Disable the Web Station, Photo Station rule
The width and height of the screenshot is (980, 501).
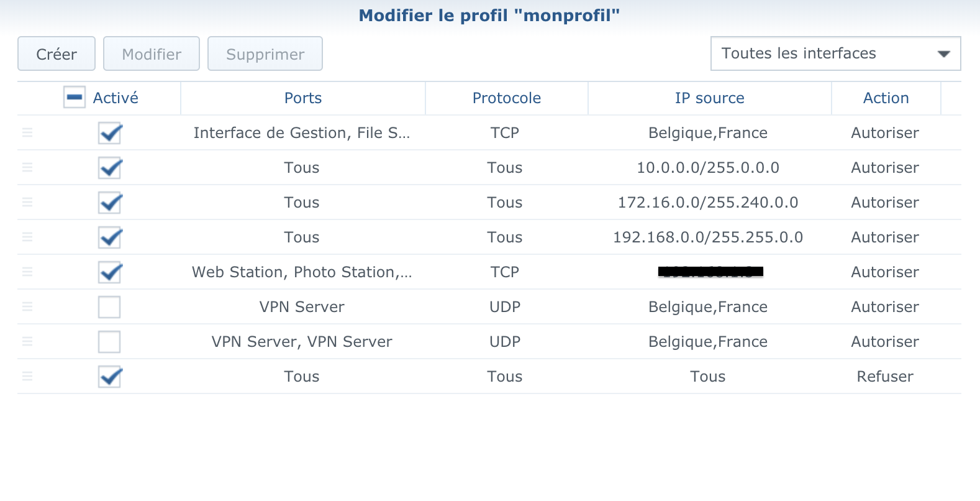coord(109,272)
